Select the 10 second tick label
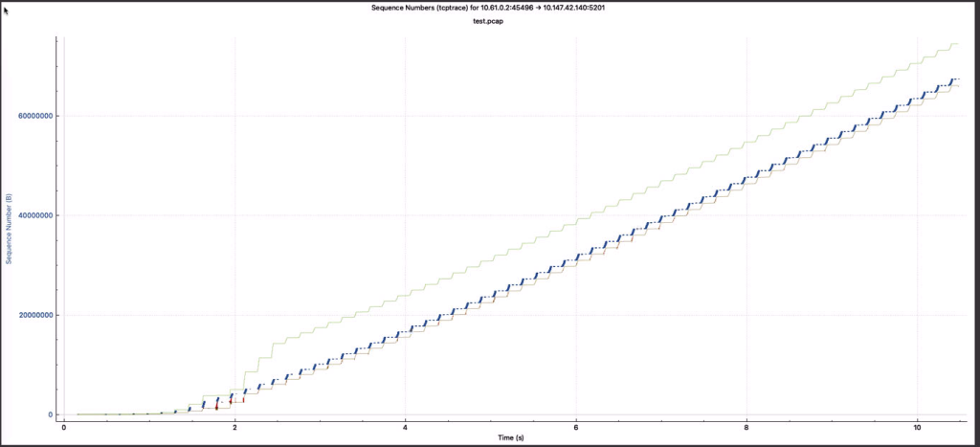The width and height of the screenshot is (980, 447). (917, 425)
